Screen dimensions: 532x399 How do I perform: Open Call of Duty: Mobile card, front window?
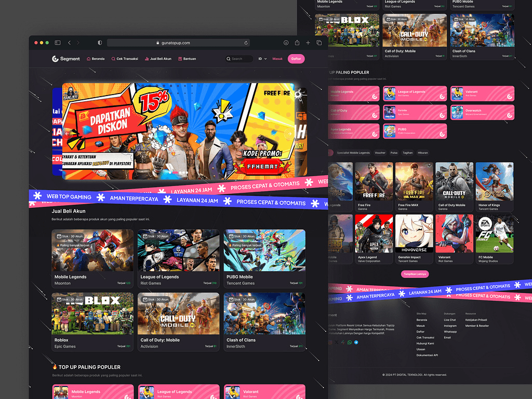coord(179,322)
